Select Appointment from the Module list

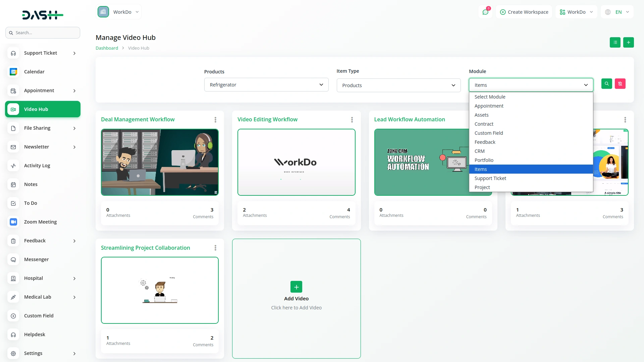click(x=489, y=106)
